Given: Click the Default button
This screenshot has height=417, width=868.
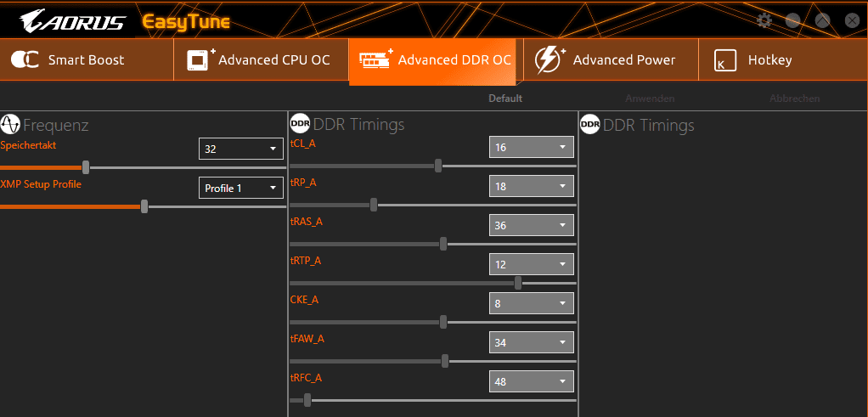Looking at the screenshot, I should (x=505, y=99).
